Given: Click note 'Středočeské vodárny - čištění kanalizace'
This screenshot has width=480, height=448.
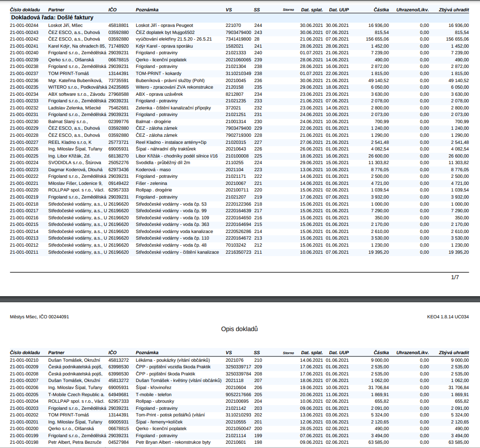Looking at the screenshot, I should 177,252.
